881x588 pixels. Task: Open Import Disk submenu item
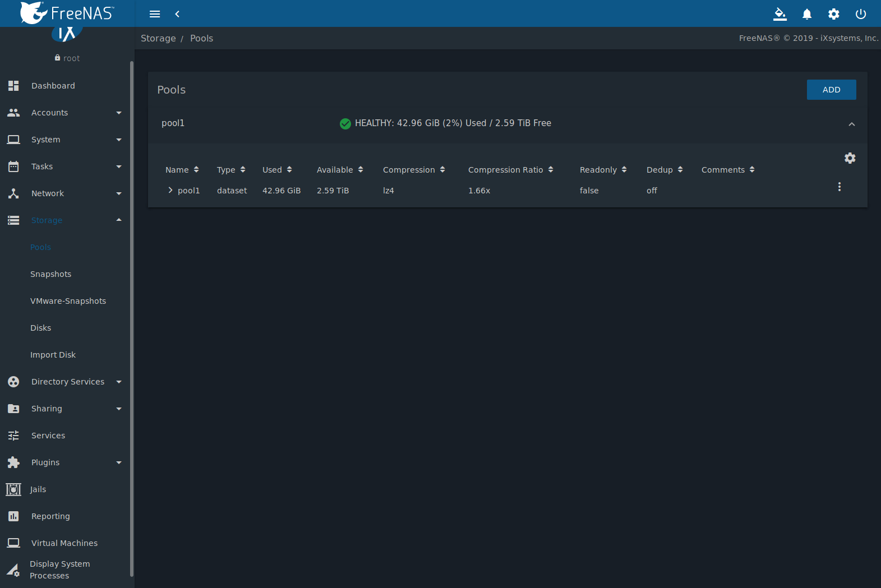pos(53,355)
